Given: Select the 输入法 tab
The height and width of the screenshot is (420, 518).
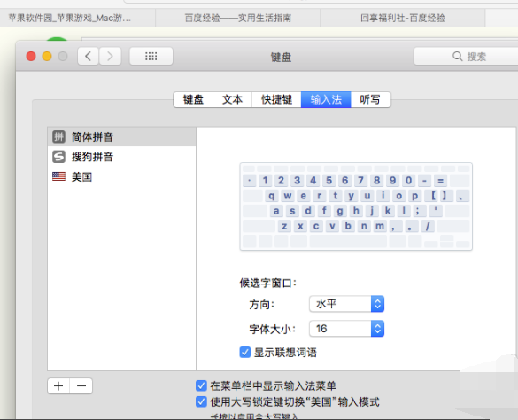Looking at the screenshot, I should tap(326, 99).
